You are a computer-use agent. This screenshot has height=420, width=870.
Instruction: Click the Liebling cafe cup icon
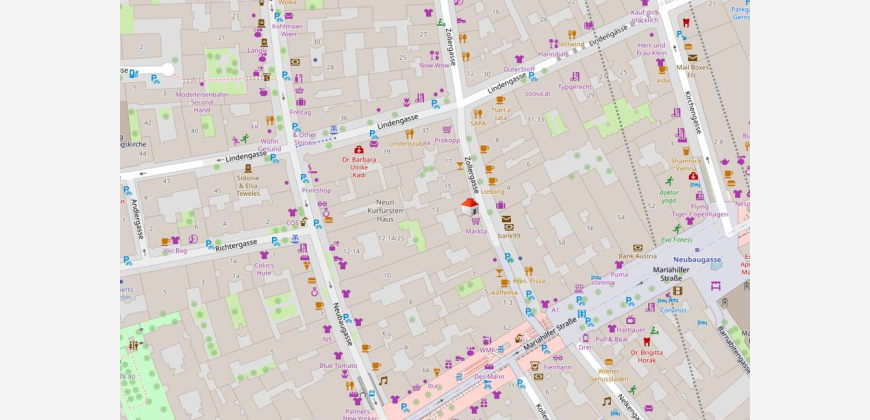pyautogui.click(x=492, y=181)
